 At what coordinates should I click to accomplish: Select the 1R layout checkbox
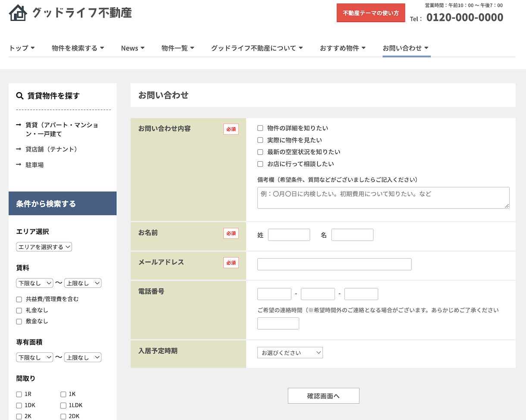[19, 394]
